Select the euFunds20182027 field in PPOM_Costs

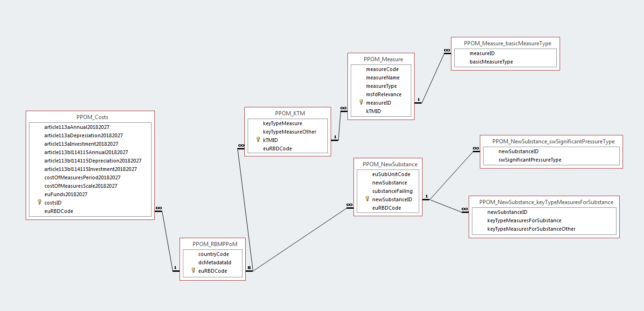66,194
